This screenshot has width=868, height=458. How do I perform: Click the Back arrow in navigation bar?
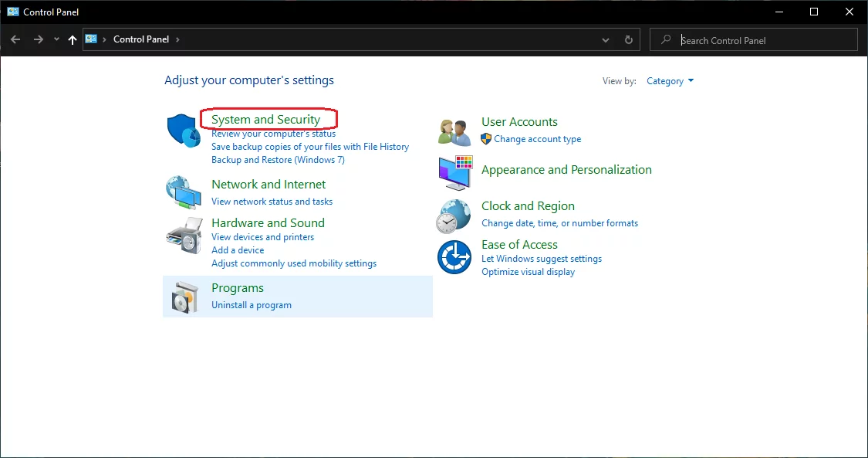15,39
